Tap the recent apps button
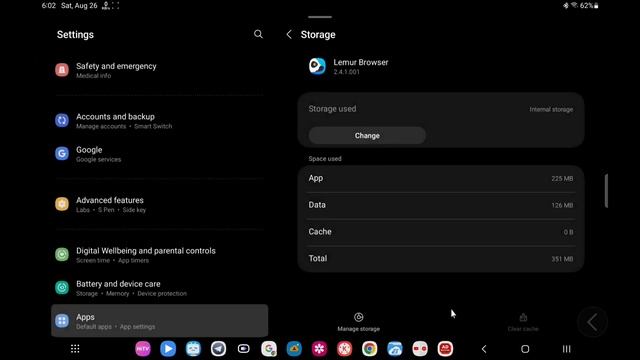The height and width of the screenshot is (360, 640). pos(567,349)
